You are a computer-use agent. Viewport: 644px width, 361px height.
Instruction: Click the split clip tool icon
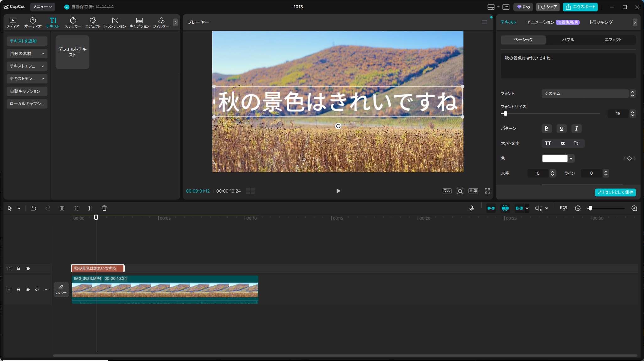[62, 208]
